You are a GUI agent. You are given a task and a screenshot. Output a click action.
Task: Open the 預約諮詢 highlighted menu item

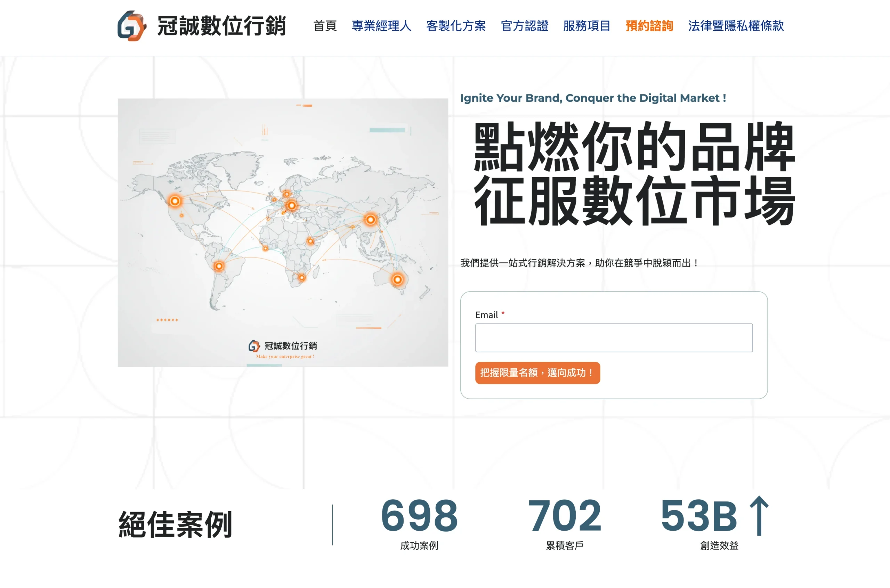(649, 26)
